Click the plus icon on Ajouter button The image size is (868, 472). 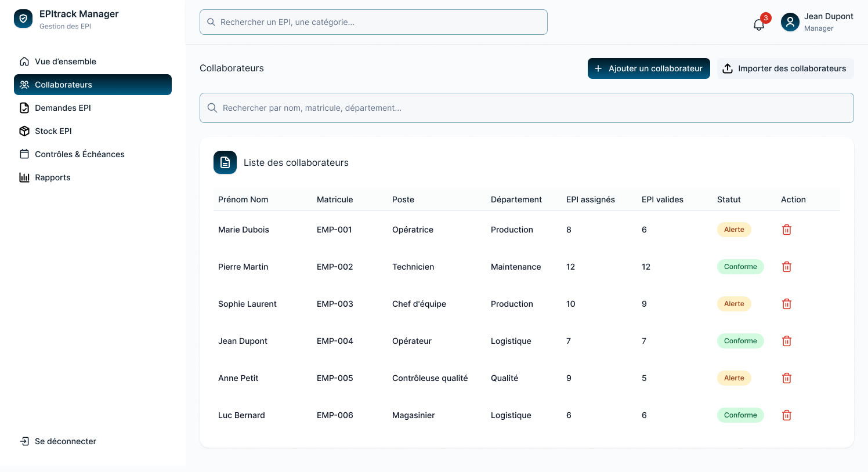[598, 68]
